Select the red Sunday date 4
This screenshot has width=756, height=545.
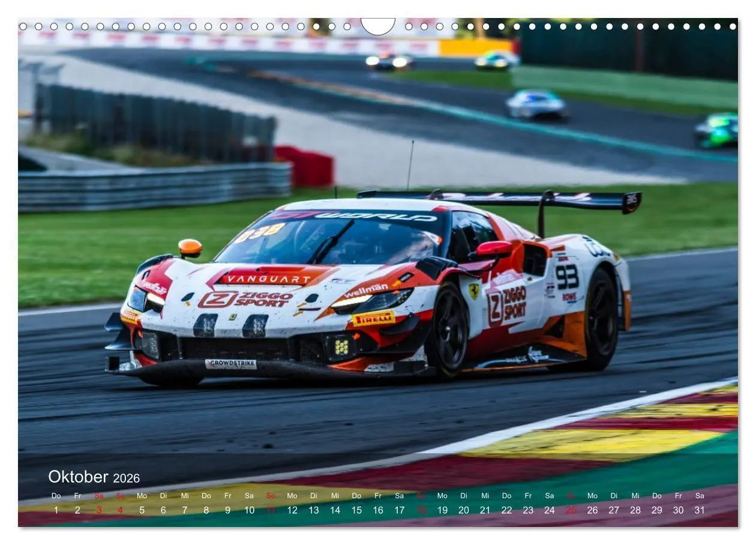[x=120, y=510]
